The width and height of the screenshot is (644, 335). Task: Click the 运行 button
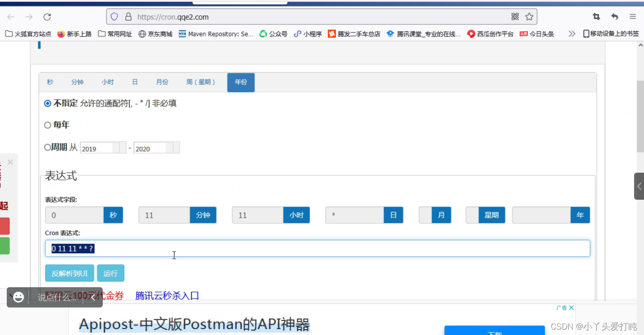click(110, 273)
